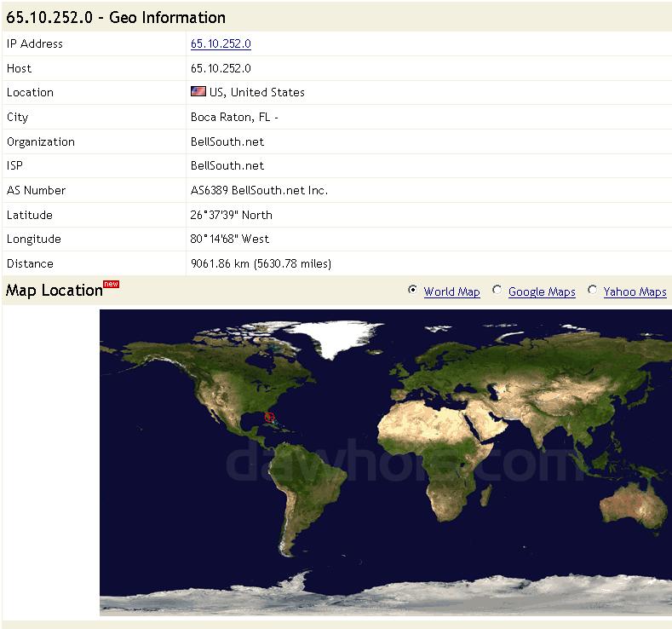Click the distance value 9061.86 km
672x629 pixels.
point(261,264)
